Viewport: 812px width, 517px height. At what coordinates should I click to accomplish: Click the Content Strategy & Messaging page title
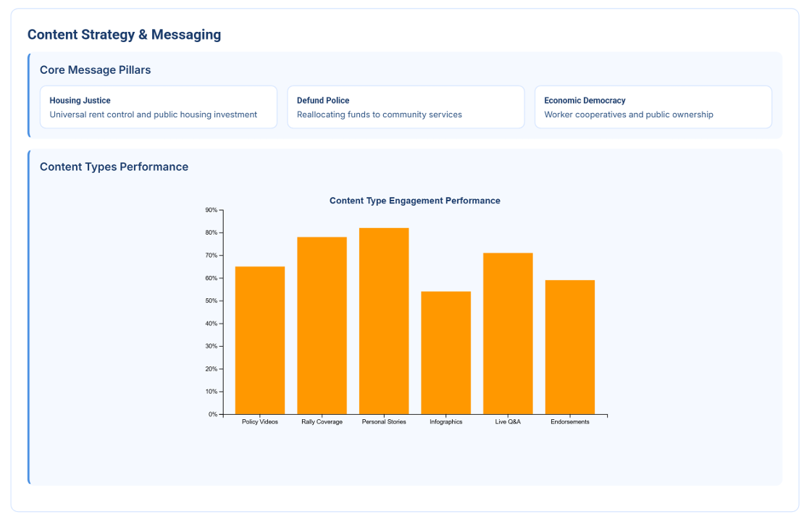(x=124, y=35)
